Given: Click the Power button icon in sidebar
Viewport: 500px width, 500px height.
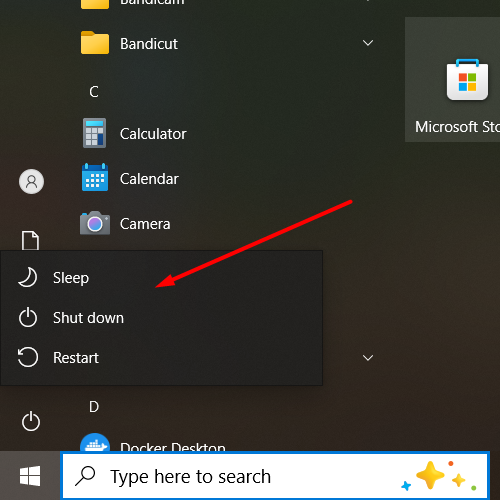Looking at the screenshot, I should [31, 421].
